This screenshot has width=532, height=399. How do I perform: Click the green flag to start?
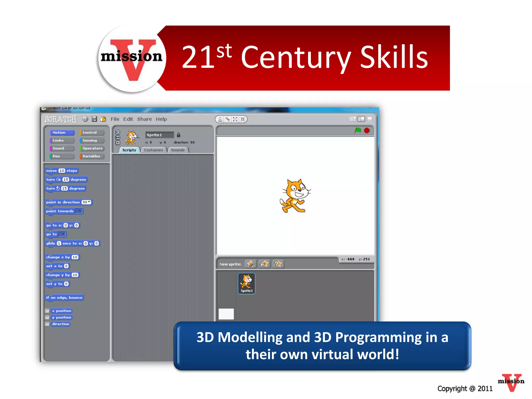click(x=358, y=130)
